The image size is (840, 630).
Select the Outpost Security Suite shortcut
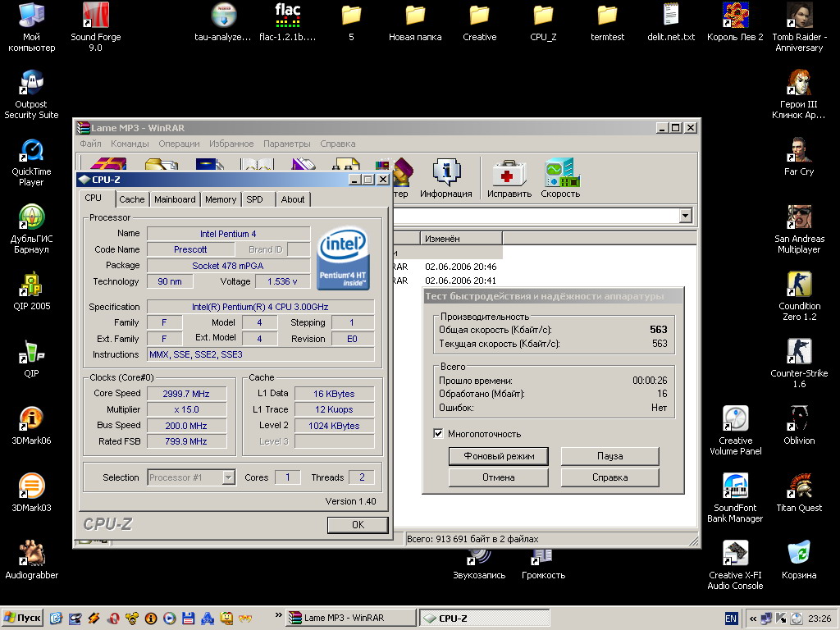coord(32,94)
